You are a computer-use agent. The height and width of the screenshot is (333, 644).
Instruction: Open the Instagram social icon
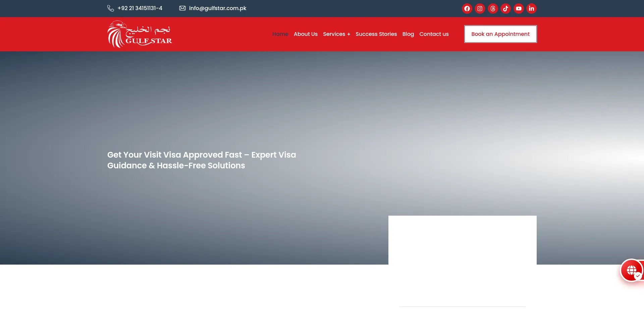[480, 8]
